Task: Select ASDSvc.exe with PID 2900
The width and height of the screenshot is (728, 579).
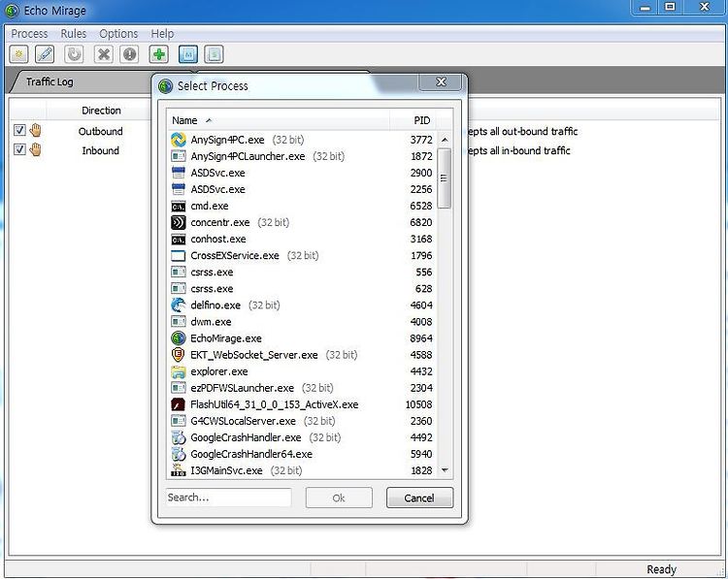Action: coord(303,173)
